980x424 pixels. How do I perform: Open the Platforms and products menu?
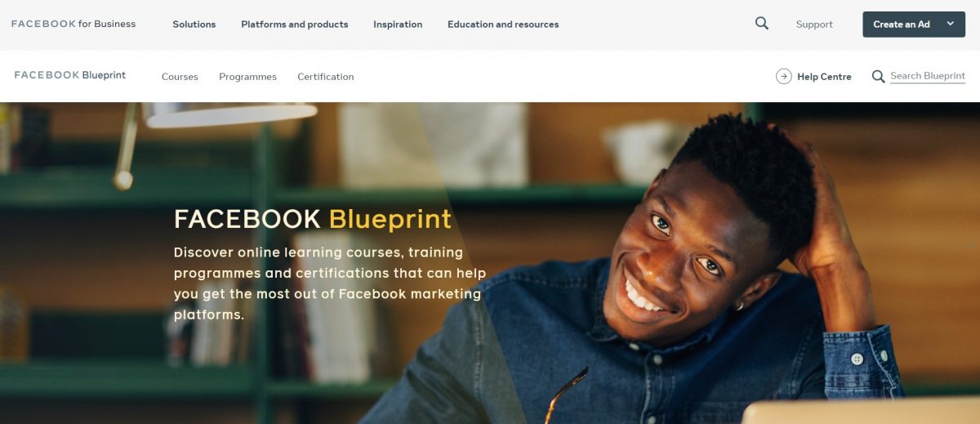295,25
